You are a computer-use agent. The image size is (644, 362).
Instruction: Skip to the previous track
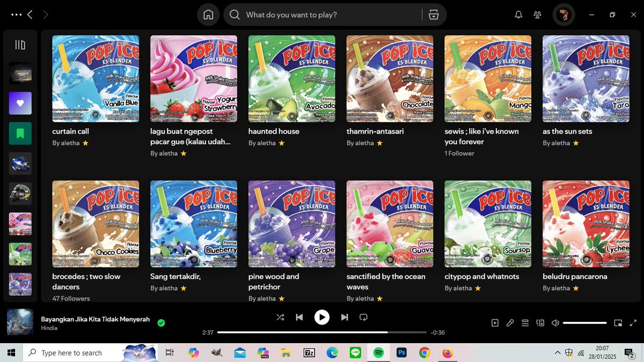tap(299, 317)
